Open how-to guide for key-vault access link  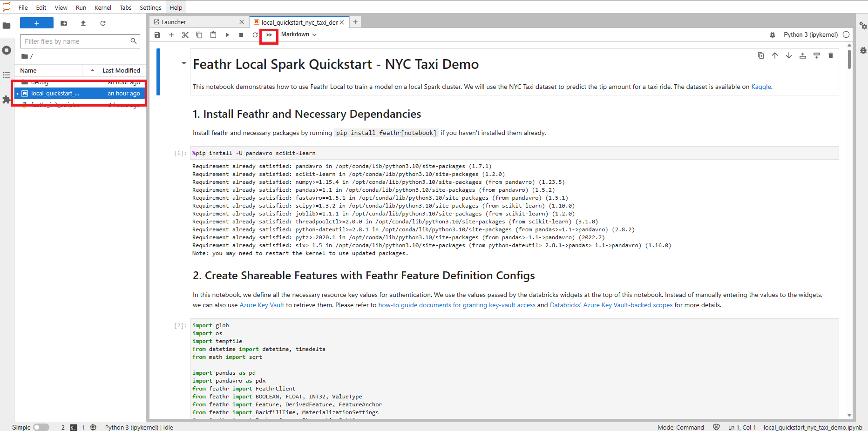pos(457,305)
